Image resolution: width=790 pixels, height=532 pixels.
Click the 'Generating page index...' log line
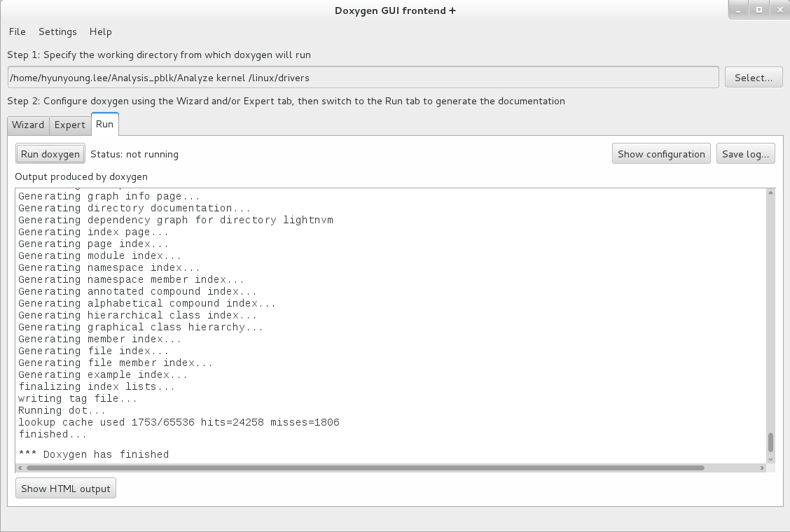94,244
